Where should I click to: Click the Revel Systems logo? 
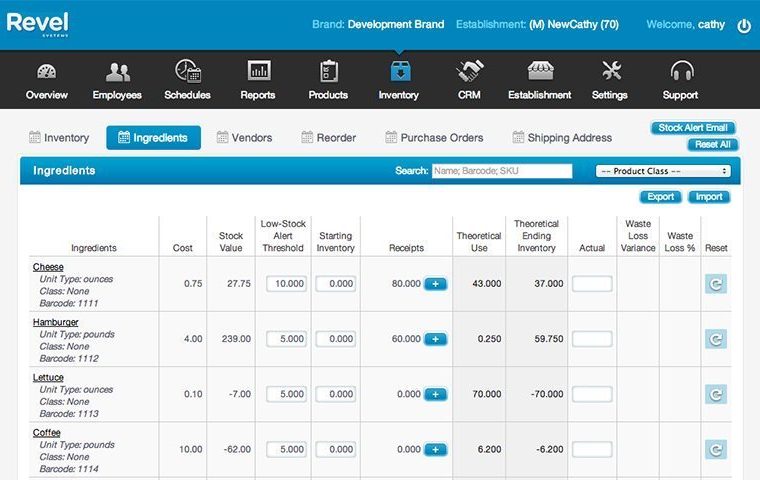37,24
